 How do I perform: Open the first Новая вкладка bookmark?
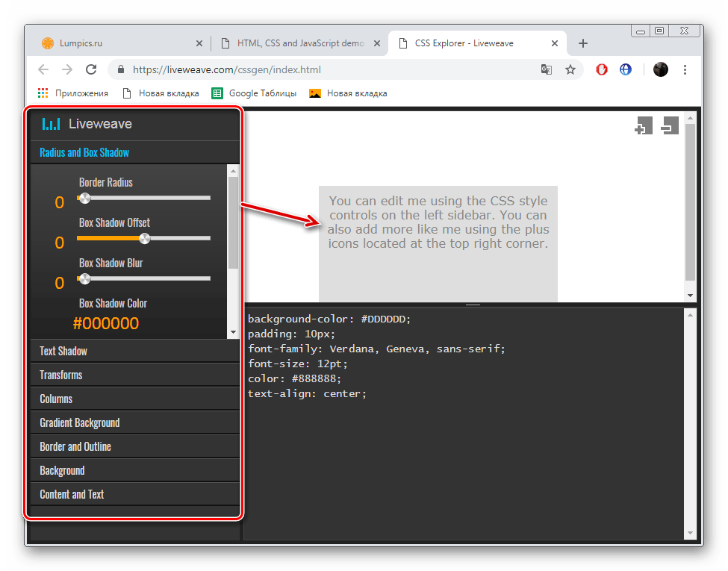click(x=161, y=93)
